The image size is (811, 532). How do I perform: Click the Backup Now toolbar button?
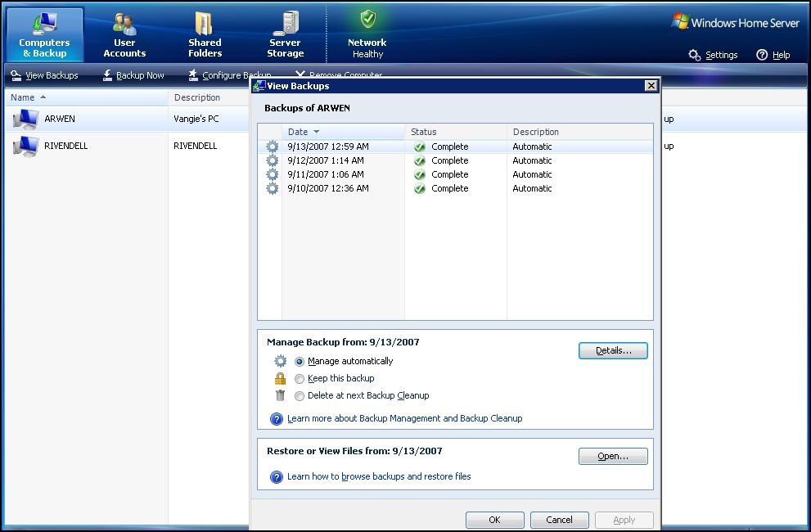point(133,75)
